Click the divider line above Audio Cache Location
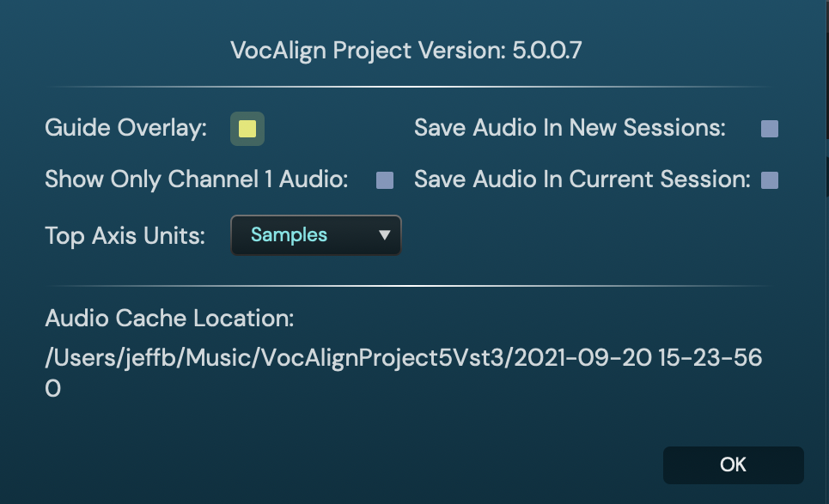 [412, 286]
